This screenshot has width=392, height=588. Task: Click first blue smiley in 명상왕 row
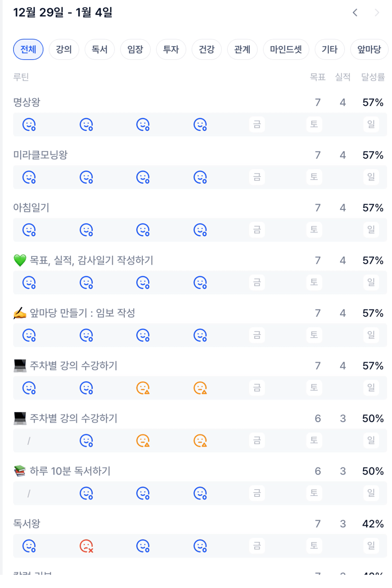point(29,124)
